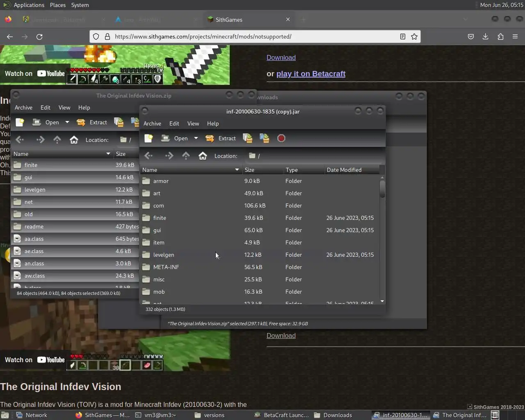Expand Open dropdown arrow in zip window
The width and height of the screenshot is (525, 420).
pos(67,122)
